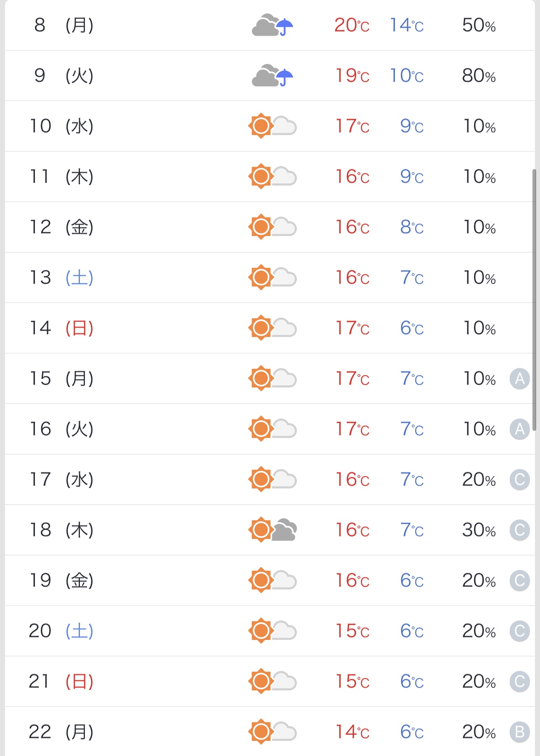The width and height of the screenshot is (540, 756).
Task: Click the 6°C low temperature on the 14th
Action: point(412,328)
